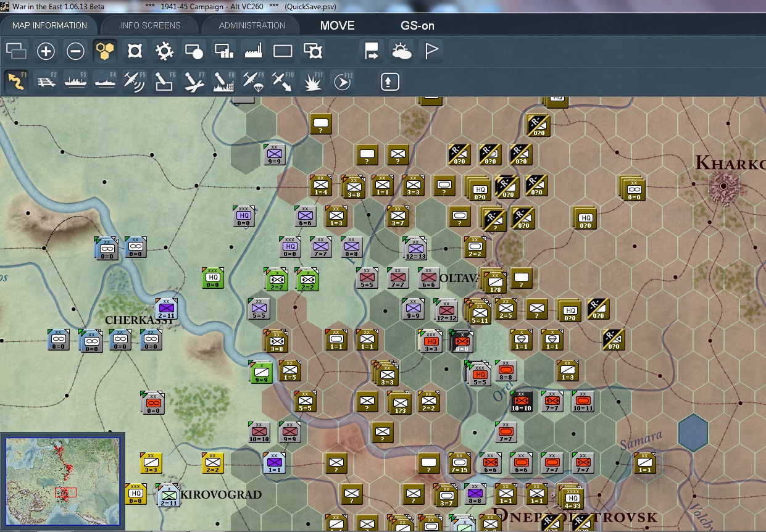Toggle the gear-shaped factory locations icon
The height and width of the screenshot is (532, 766).
[x=164, y=51]
